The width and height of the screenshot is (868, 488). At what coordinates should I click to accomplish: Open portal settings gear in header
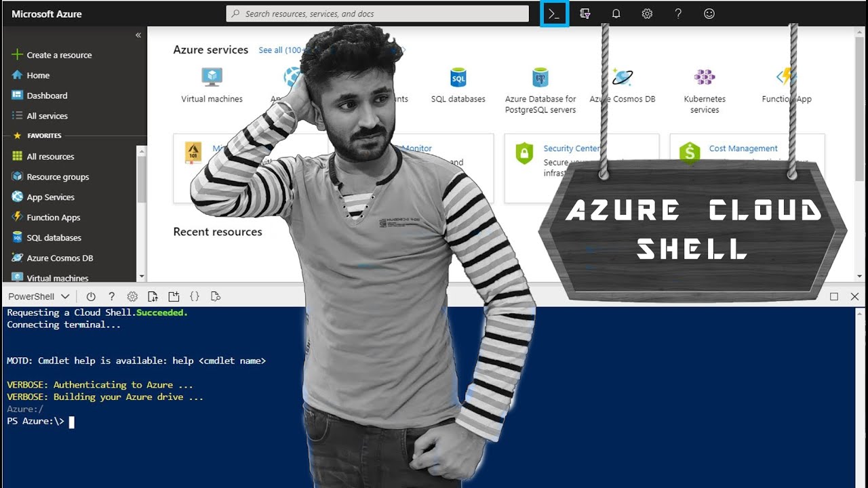[x=647, y=14]
